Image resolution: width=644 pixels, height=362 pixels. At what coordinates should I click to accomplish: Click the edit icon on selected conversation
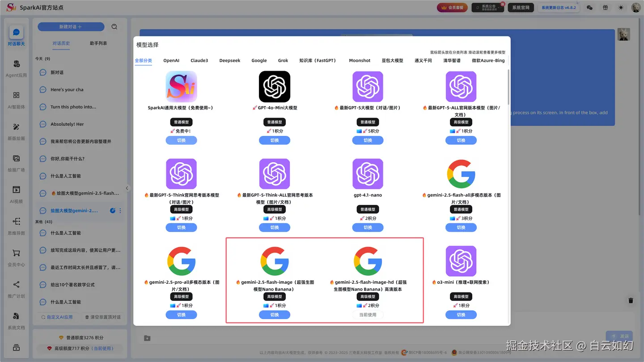click(x=113, y=210)
